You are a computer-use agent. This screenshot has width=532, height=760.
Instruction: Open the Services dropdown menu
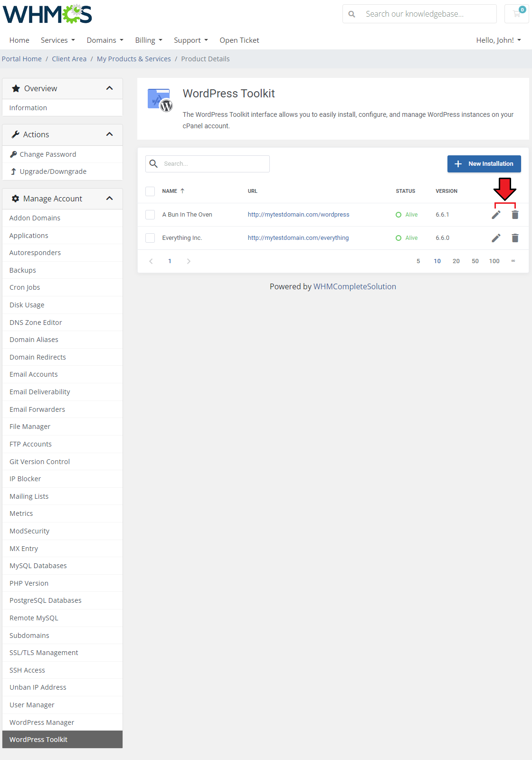click(x=57, y=40)
